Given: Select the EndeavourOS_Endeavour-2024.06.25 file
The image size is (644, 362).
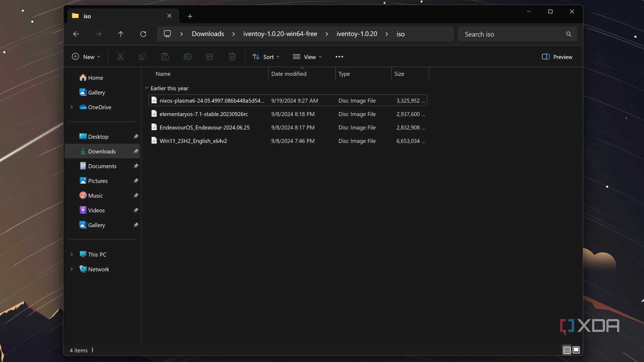Looking at the screenshot, I should tap(288, 127).
